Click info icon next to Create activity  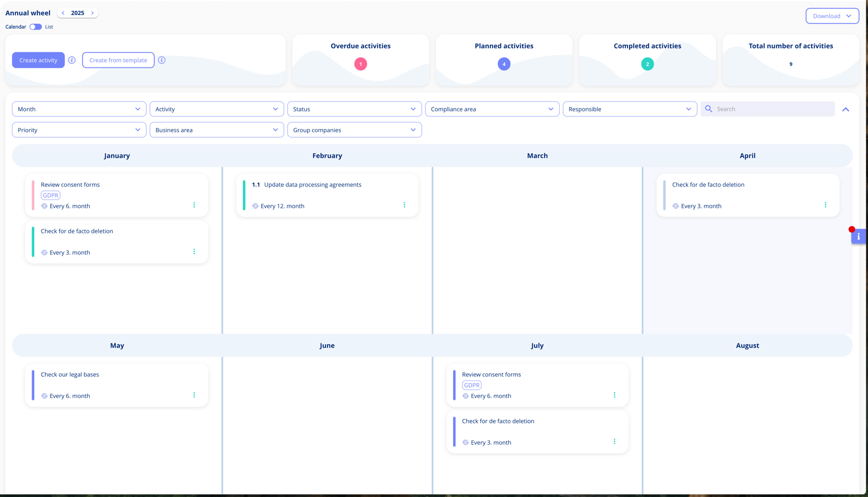point(72,60)
